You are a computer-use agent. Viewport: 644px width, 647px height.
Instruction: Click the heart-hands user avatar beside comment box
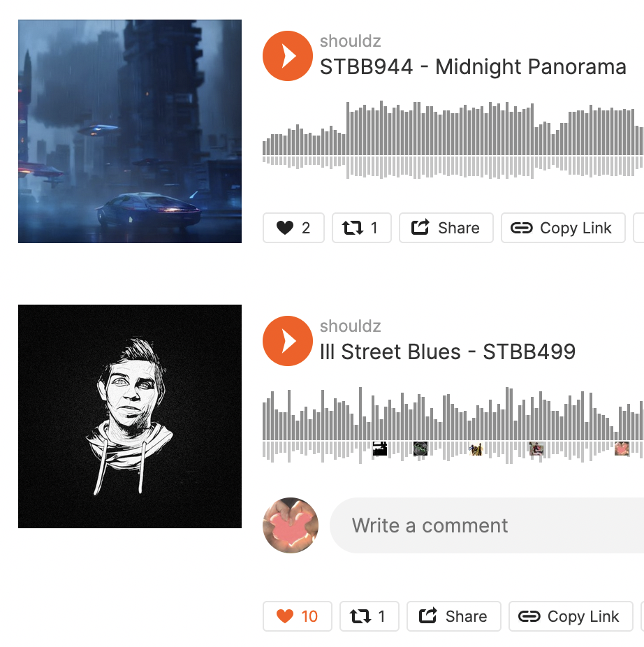[291, 525]
